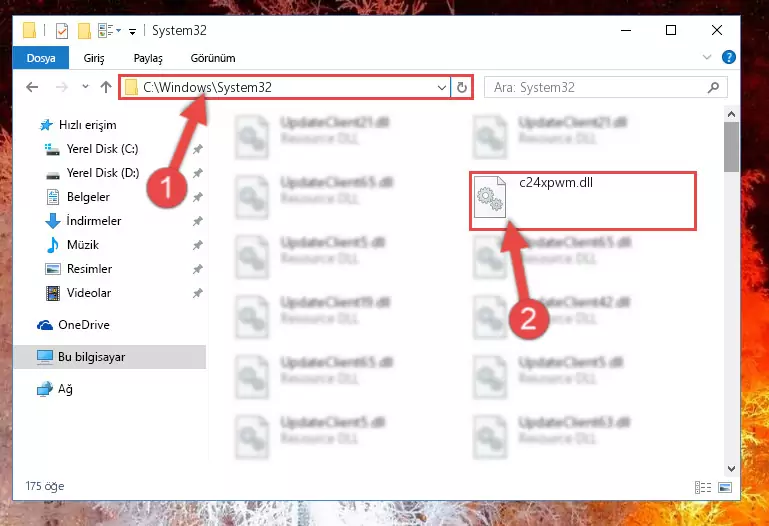Open the recent locations dropdown arrow
The height and width of the screenshot is (526, 769).
point(85,87)
